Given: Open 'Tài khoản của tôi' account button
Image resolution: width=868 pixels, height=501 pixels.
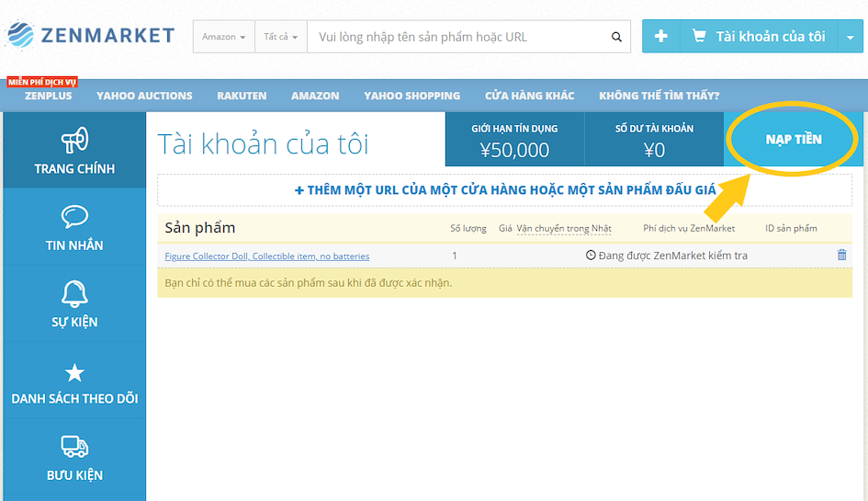Looking at the screenshot, I should click(759, 37).
